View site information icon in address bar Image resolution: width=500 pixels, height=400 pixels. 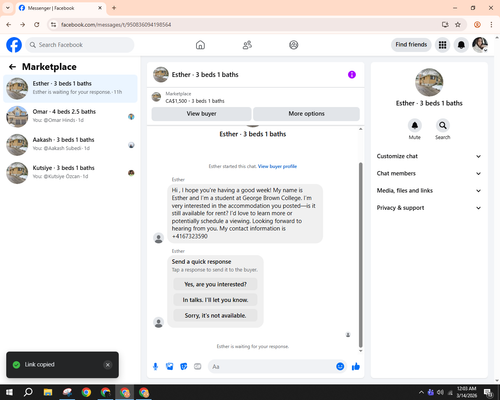click(x=53, y=25)
